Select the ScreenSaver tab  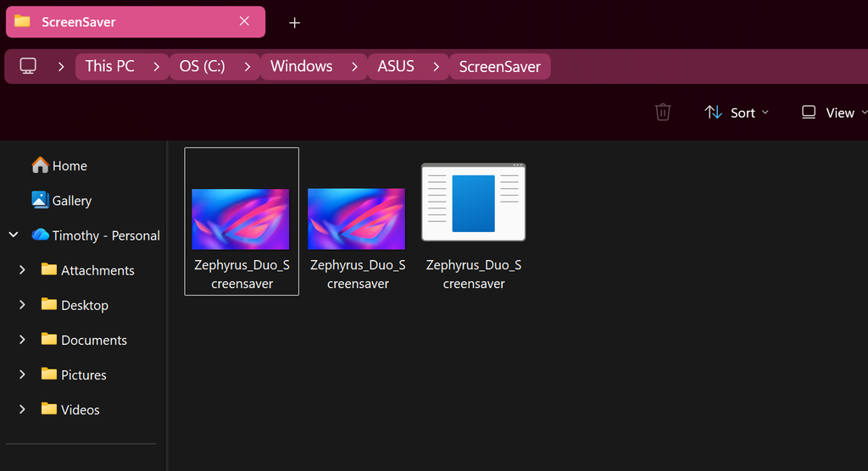135,21
